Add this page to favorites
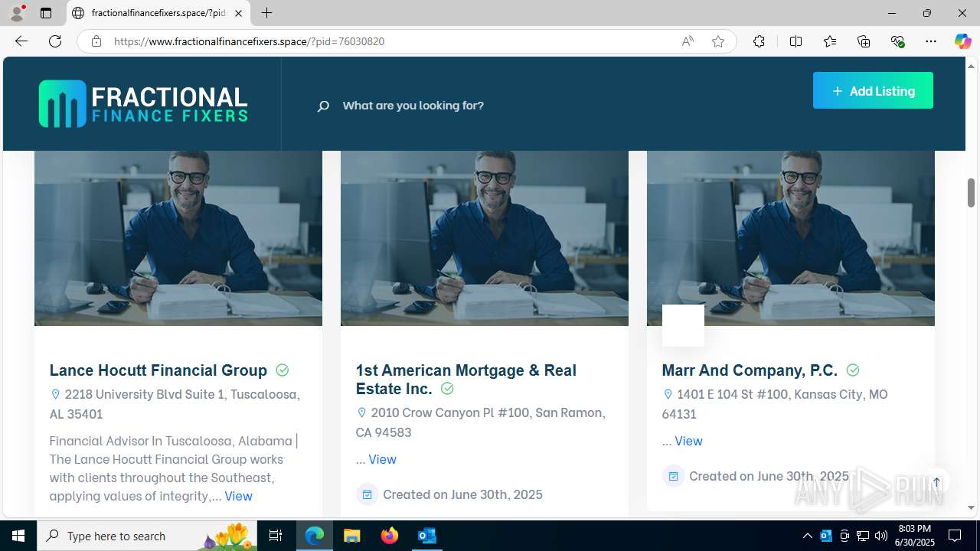This screenshot has width=980, height=551. tap(717, 41)
